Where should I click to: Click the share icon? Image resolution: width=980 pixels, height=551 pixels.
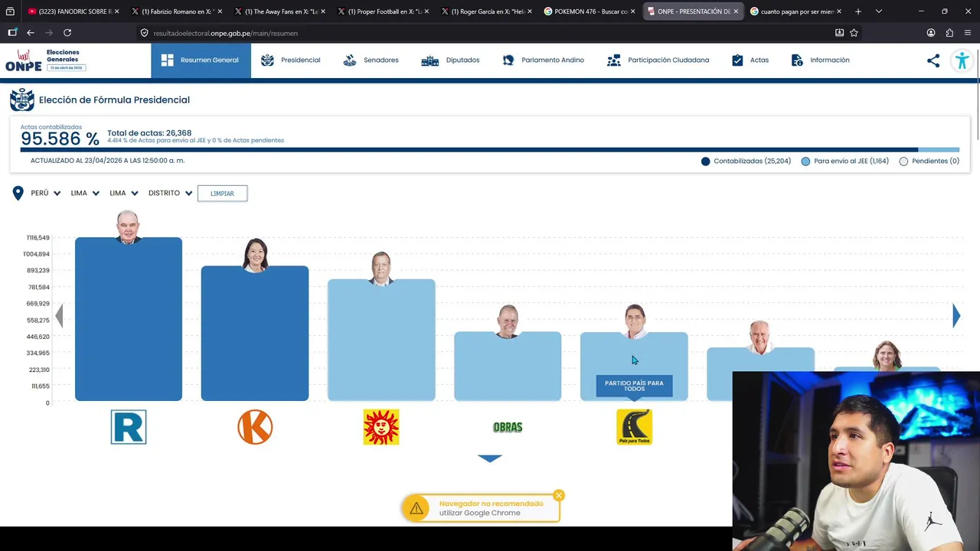coord(933,60)
